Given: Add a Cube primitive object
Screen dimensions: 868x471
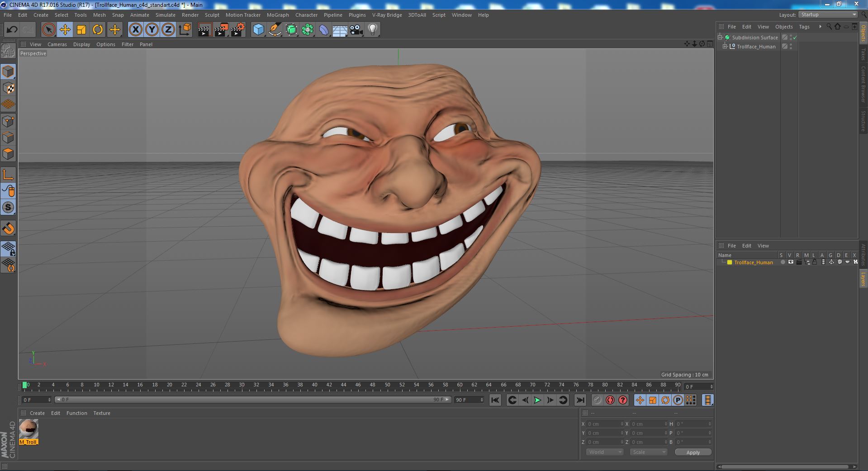Looking at the screenshot, I should pyautogui.click(x=258, y=30).
